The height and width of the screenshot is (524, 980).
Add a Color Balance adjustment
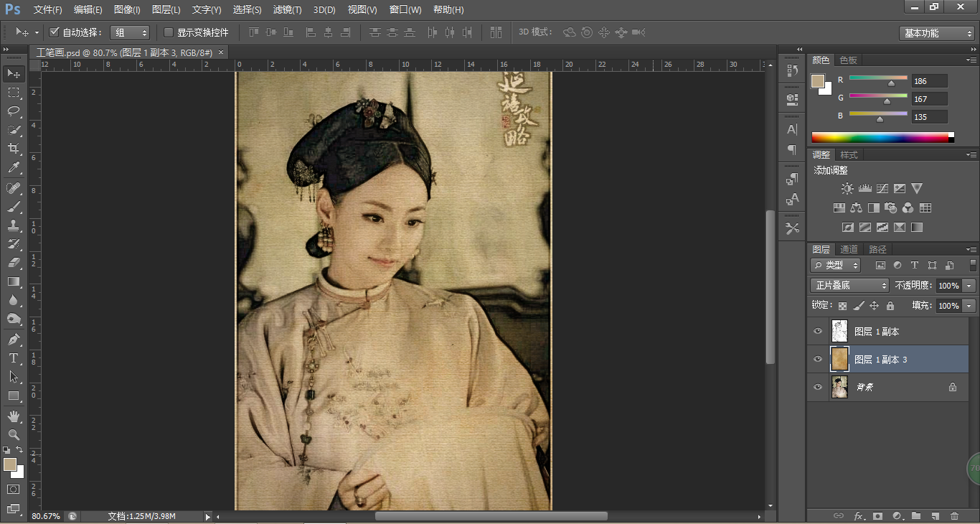(x=856, y=208)
